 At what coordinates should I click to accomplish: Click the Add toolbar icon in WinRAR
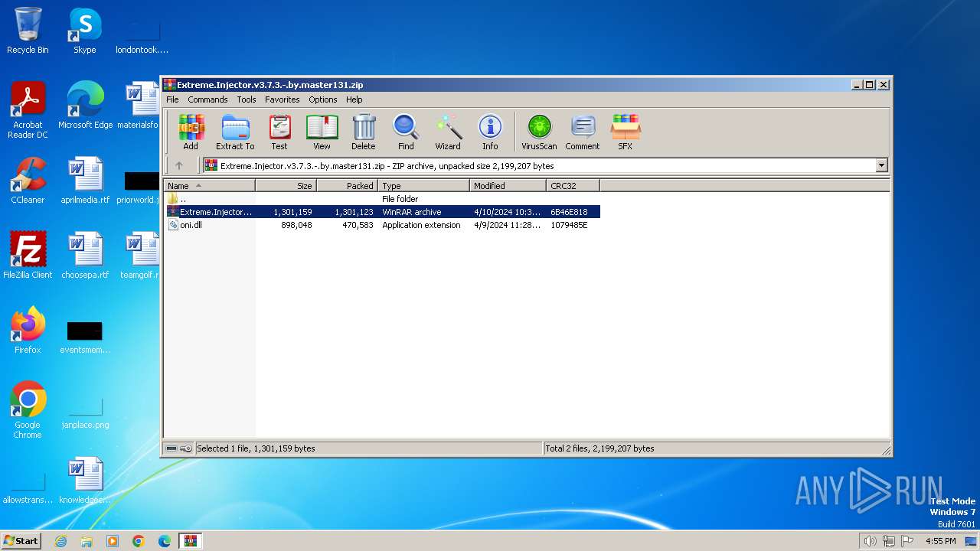click(x=191, y=132)
